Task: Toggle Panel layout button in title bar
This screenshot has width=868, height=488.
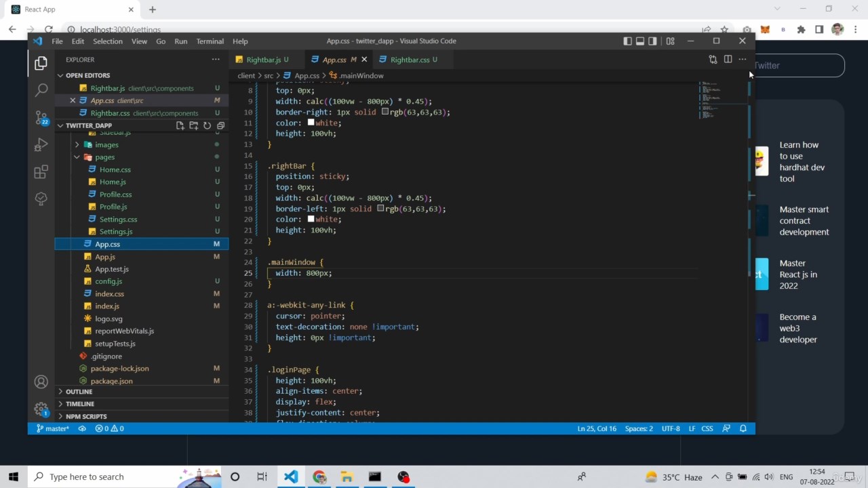Action: pos(639,41)
